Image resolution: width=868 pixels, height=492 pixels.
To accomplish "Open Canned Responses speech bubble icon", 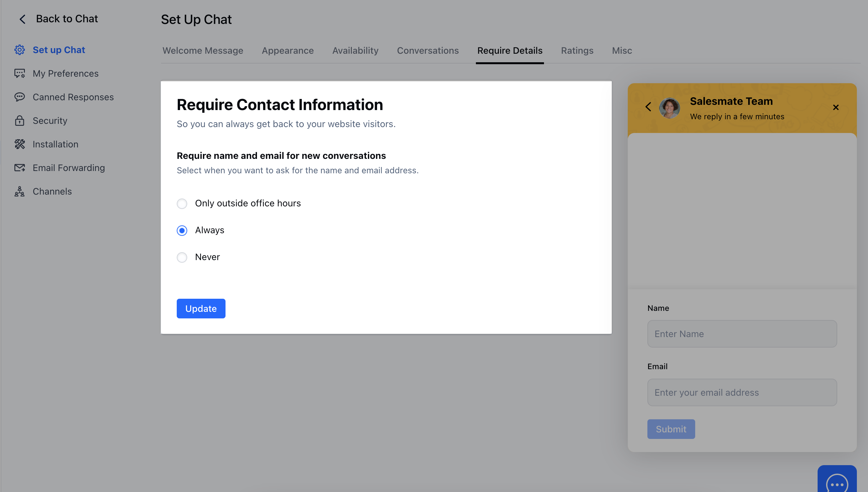I will pyautogui.click(x=20, y=97).
